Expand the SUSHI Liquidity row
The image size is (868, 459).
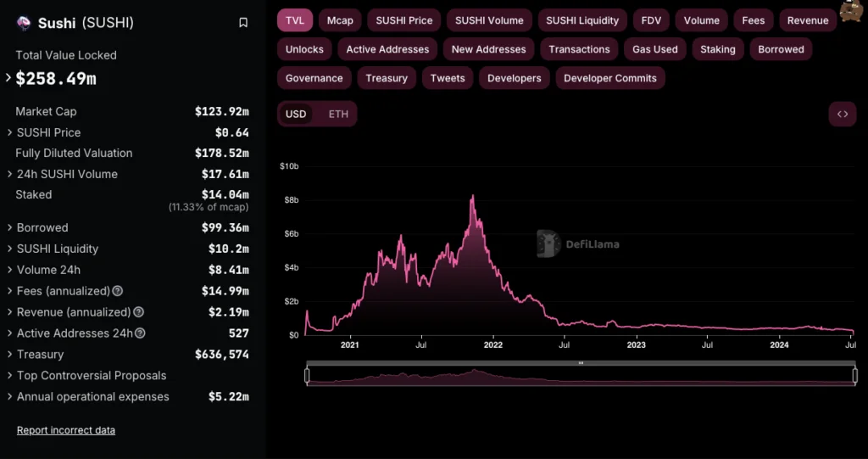click(x=10, y=249)
